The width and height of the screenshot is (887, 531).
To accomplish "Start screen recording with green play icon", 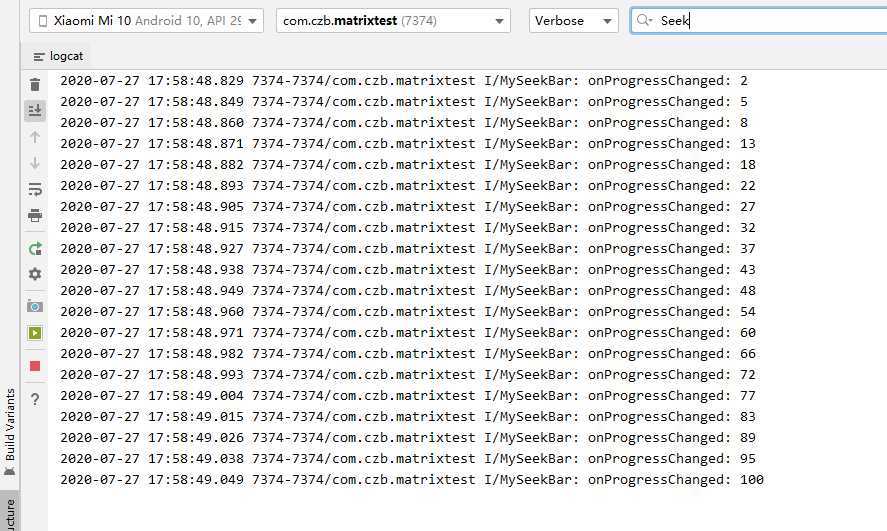I will coord(35,333).
